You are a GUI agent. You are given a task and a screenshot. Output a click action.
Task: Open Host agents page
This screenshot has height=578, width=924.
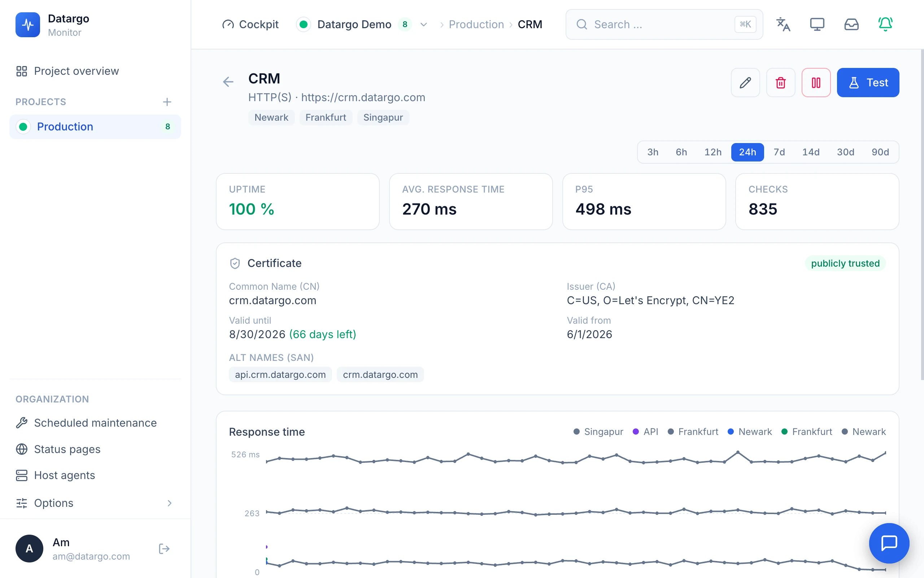click(55, 475)
